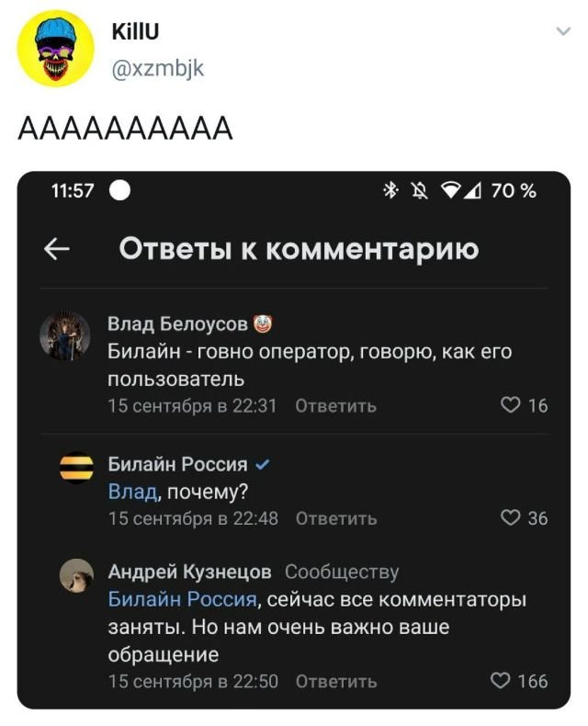Tap the verified checkmark beside Билайн Россия
This screenshot has height=726, width=588.
point(264,463)
